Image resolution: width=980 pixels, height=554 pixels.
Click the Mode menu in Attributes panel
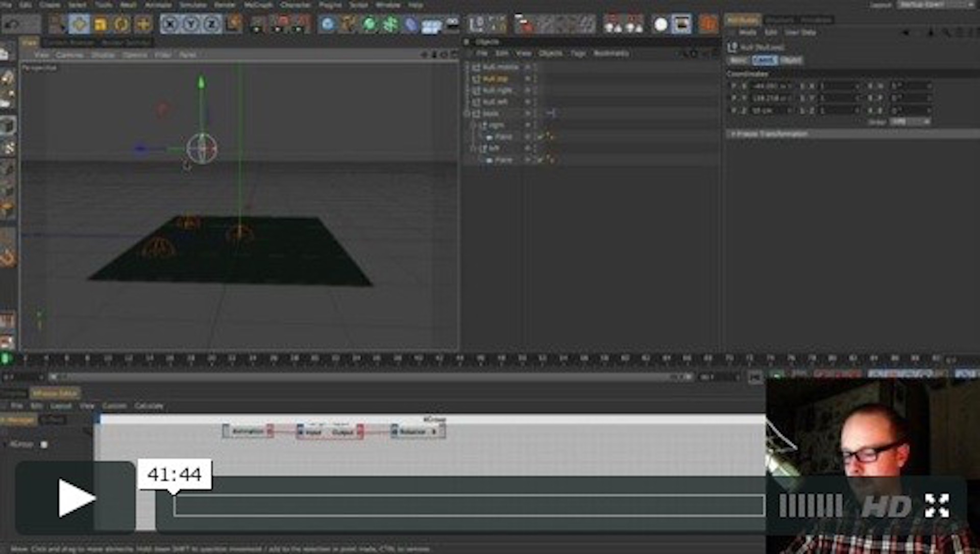[x=747, y=32]
